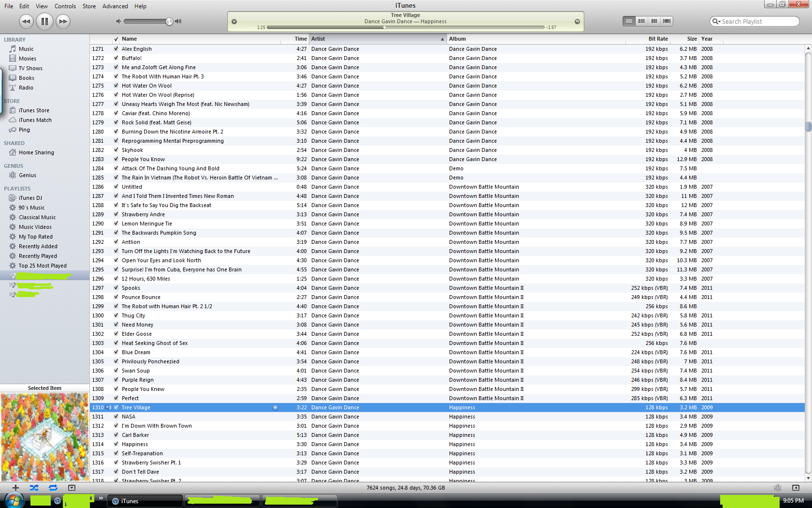Expand the taskbar toolbar overflow chevron
Viewport: 812px width, 508px height.
pos(101,498)
